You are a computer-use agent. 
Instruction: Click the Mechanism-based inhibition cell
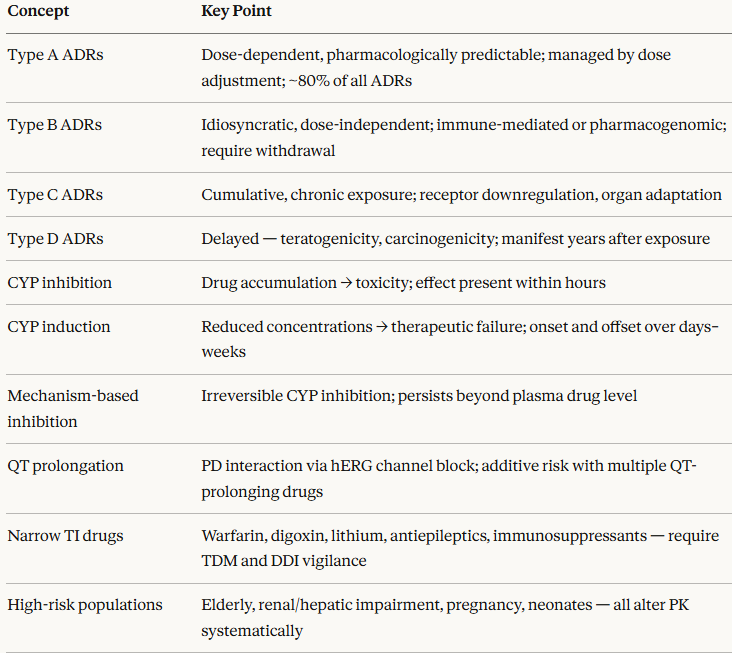[73, 408]
